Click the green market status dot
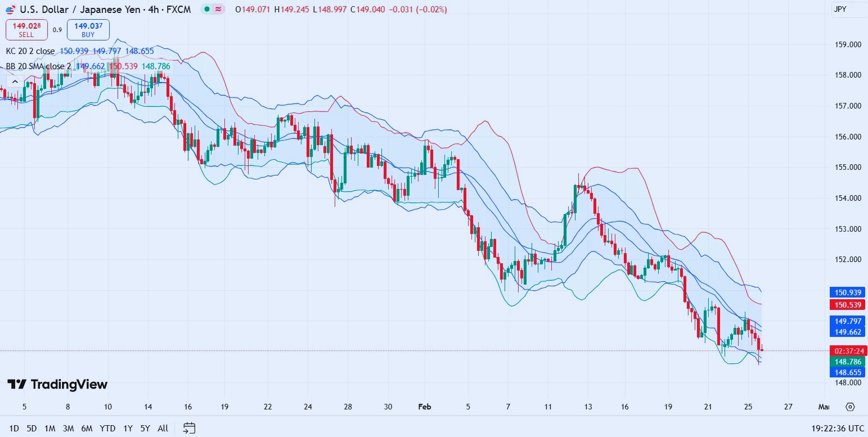 [206, 9]
